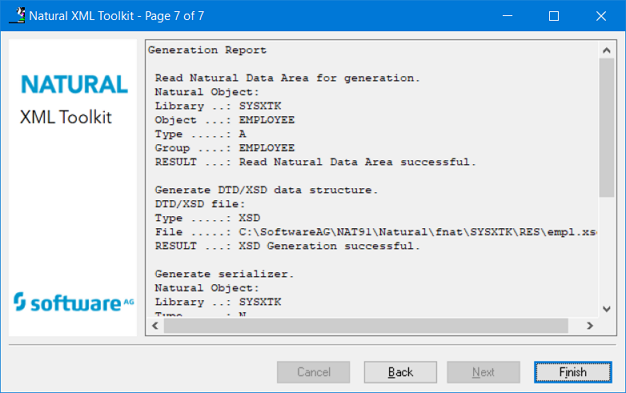Viewport: 626px width, 393px height.
Task: Click the vertical scrollbar thumb
Action: pyautogui.click(x=606, y=128)
